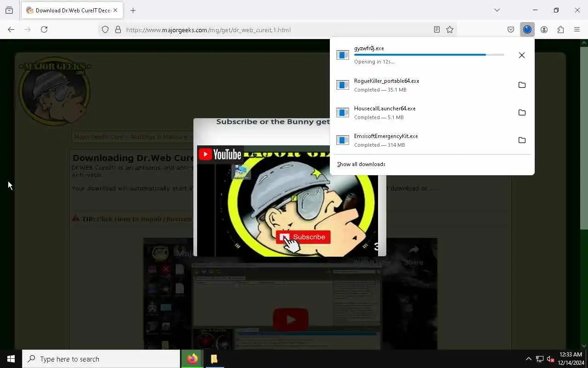This screenshot has height=368, width=588.
Task: Click the YouTube Subscribe button in popup
Action: click(303, 237)
